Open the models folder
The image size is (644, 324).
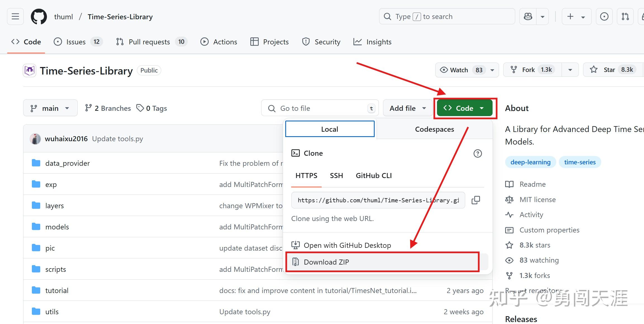[57, 227]
